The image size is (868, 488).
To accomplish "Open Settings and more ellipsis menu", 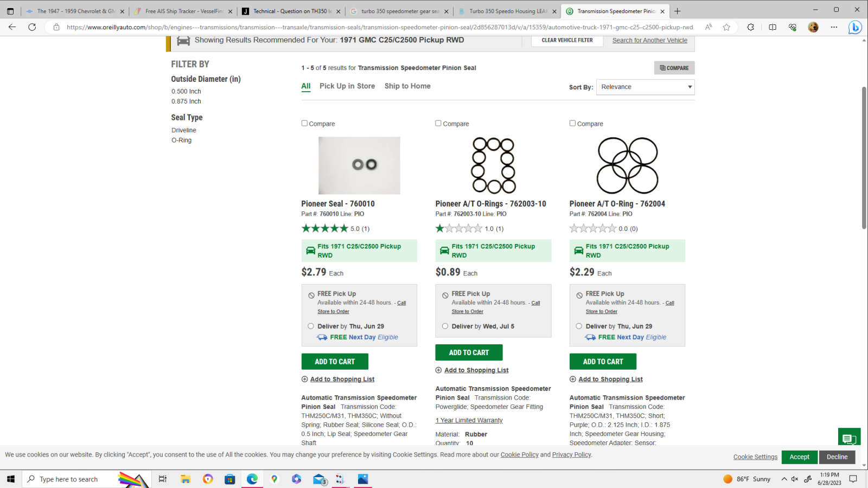I will point(834,27).
